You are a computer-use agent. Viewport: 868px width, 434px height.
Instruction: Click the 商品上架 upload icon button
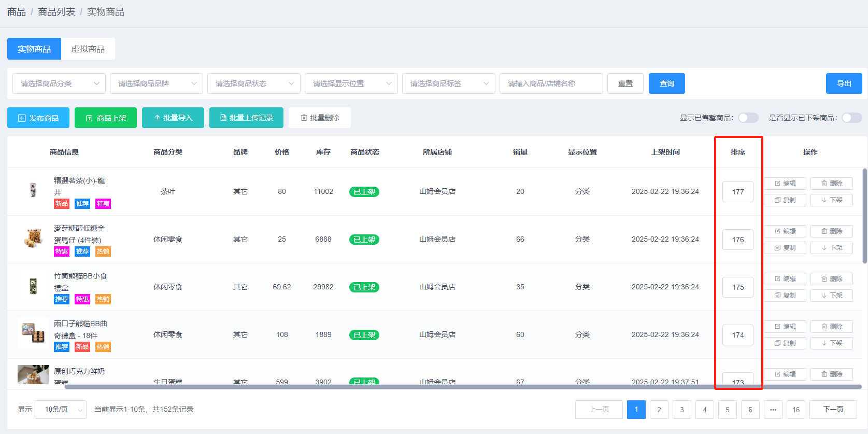[x=106, y=118]
